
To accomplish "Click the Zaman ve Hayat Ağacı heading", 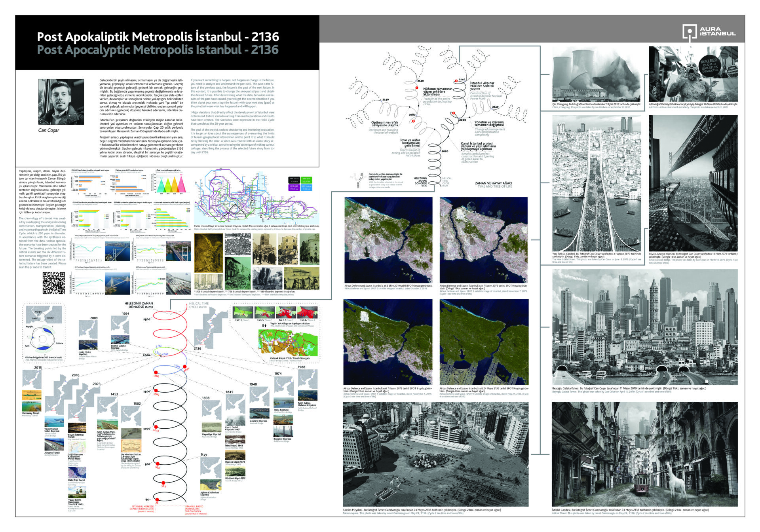I will (493, 183).
